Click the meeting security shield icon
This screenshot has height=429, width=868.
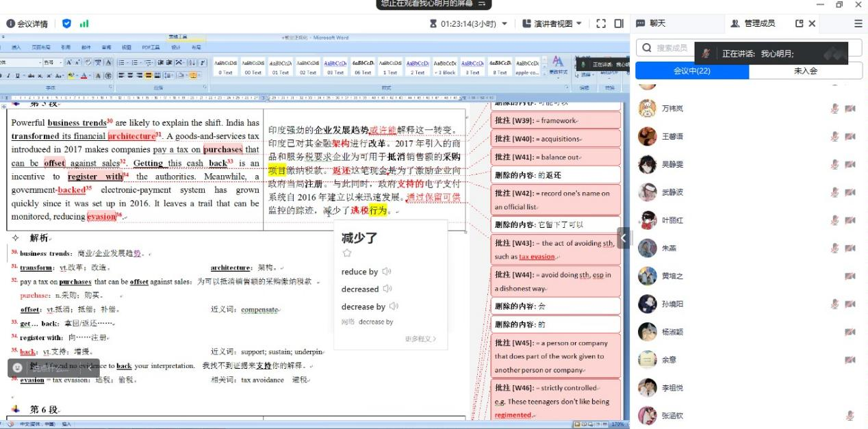pos(66,23)
